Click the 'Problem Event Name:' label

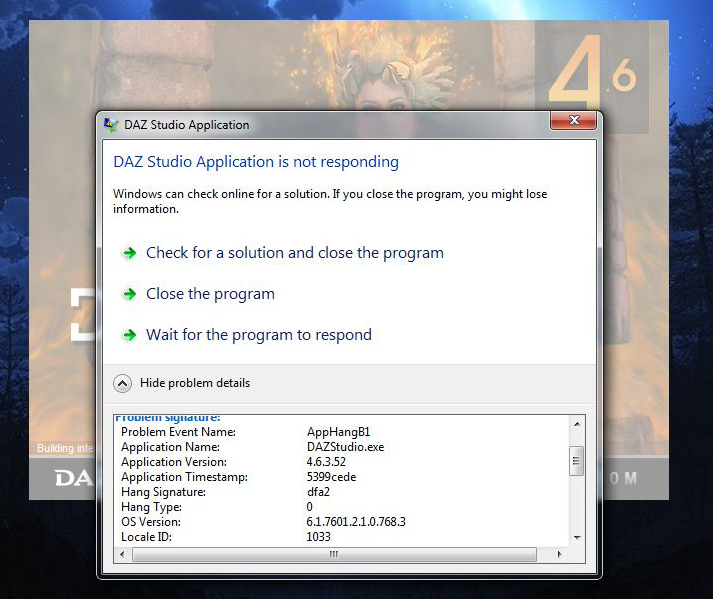pos(178,432)
